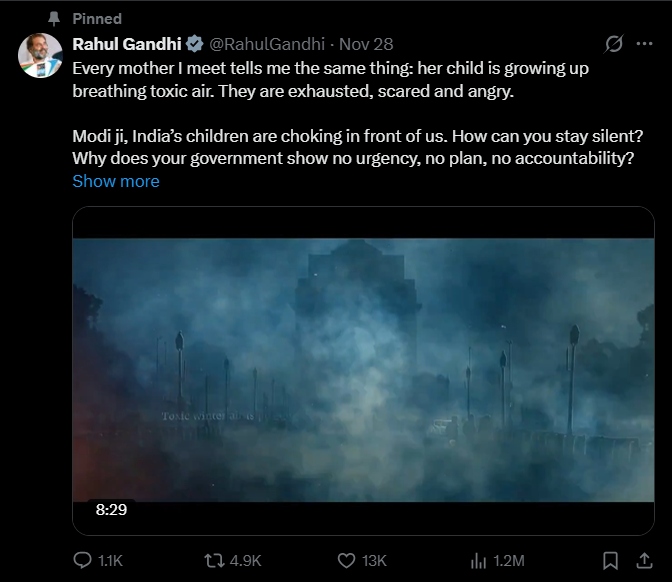Click the 8:29 video duration badge
This screenshot has height=582, width=672.
click(x=111, y=510)
